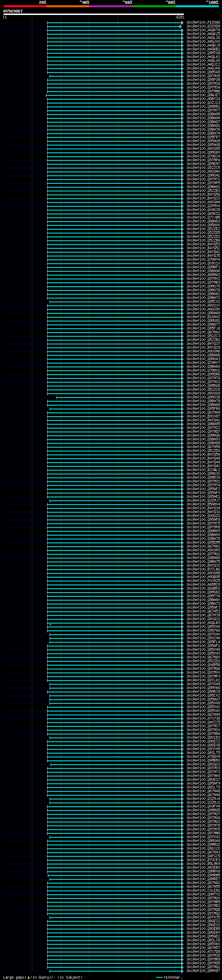
Task: Select the label UniRef100_Q67H42
Action: pyautogui.click(x=203, y=332)
